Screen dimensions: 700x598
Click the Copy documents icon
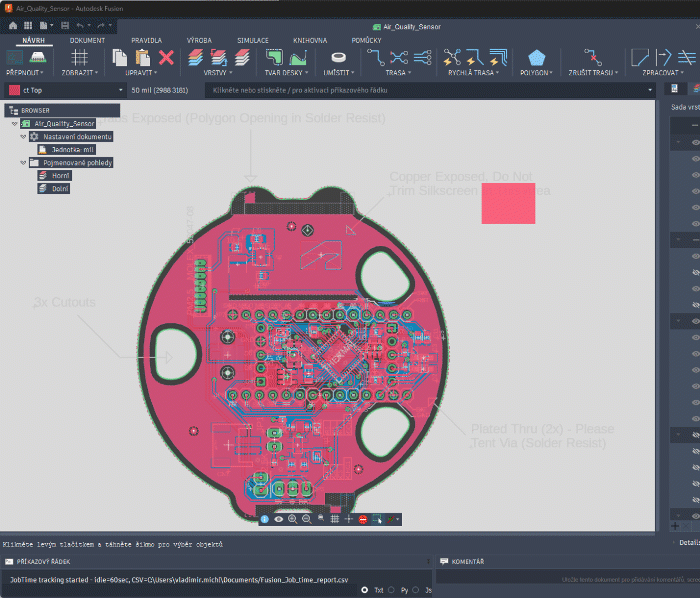[x=120, y=58]
